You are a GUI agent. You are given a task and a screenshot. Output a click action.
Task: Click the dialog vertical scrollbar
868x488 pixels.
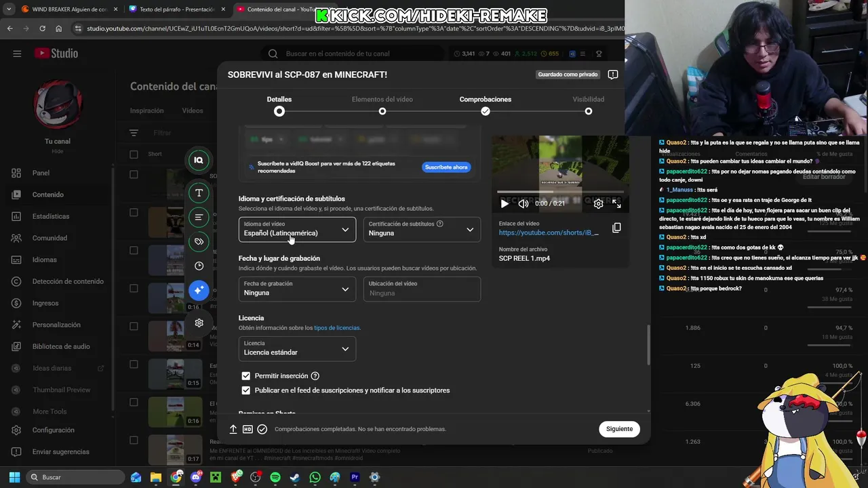pos(648,344)
